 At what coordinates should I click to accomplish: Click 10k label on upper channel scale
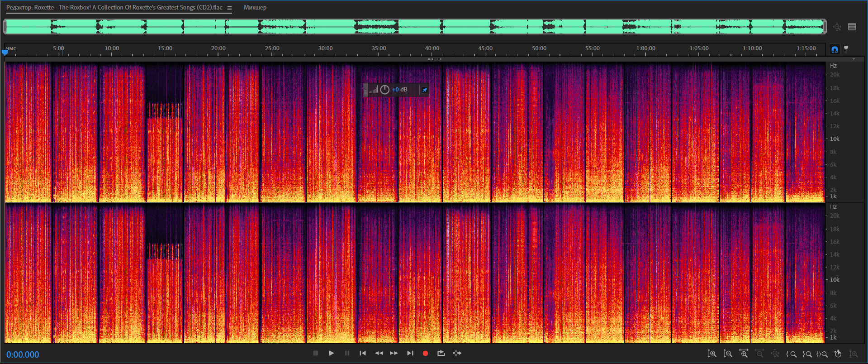point(835,139)
